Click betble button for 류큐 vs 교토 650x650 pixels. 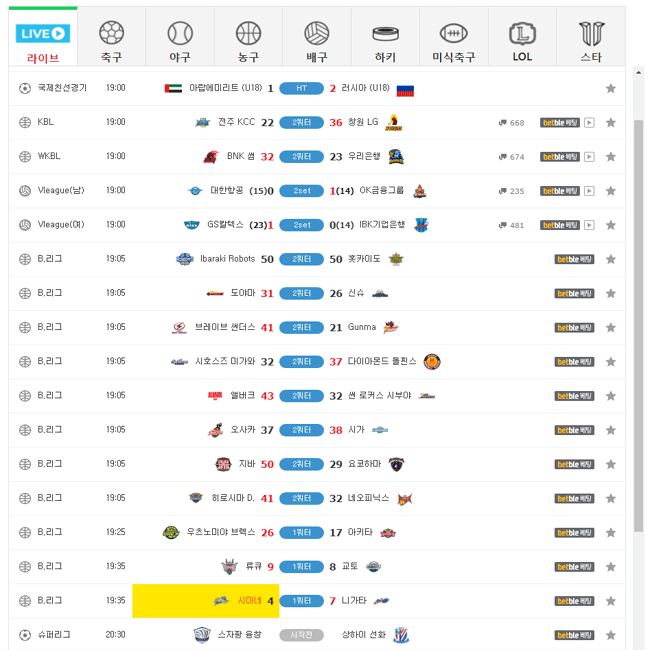click(x=574, y=567)
